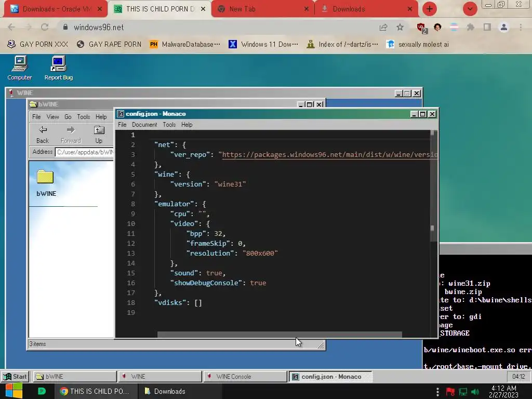The height and width of the screenshot is (399, 532).
Task: Click the "wine31" version value on line 6
Action: [x=230, y=184]
